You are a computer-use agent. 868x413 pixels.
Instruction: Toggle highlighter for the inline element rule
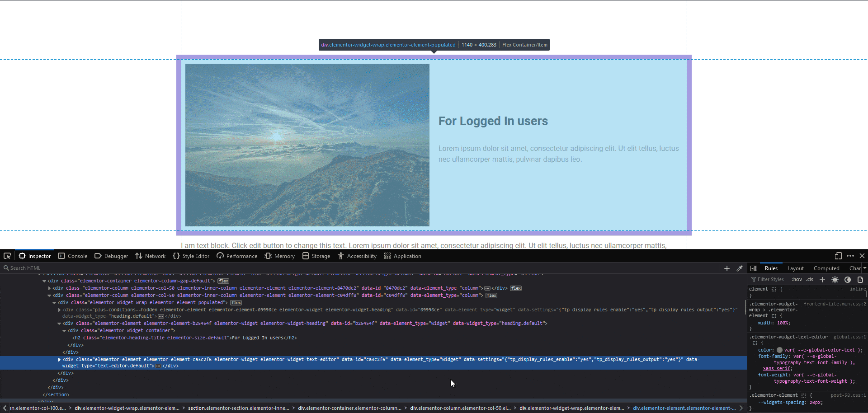pos(774,289)
